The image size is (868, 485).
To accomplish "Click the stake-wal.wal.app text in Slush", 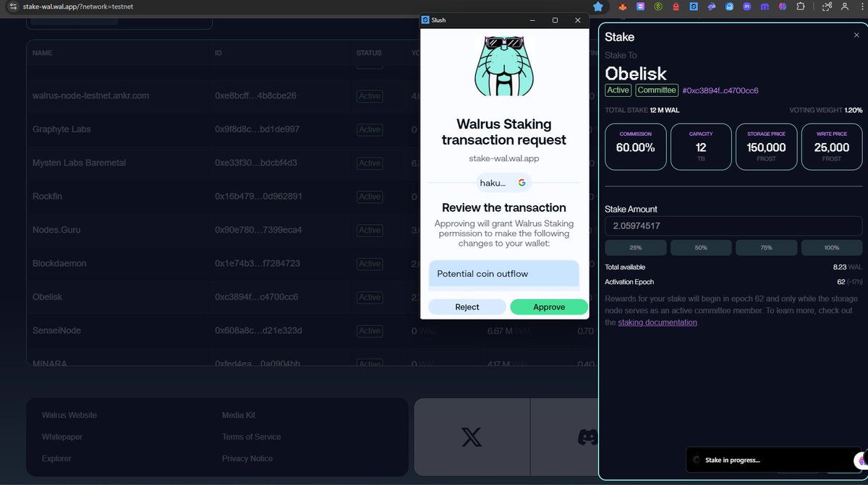I will (x=503, y=158).
